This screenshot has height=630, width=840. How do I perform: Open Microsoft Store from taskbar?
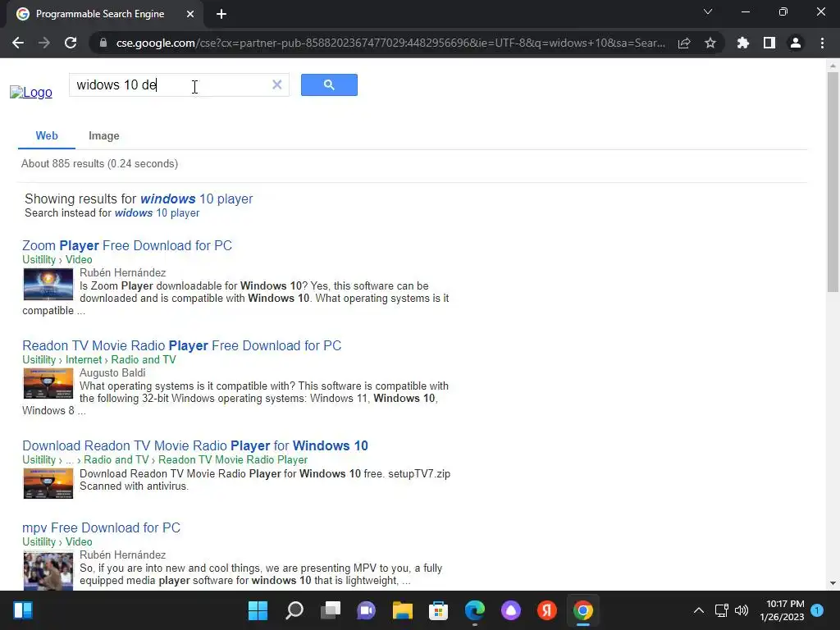[438, 610]
